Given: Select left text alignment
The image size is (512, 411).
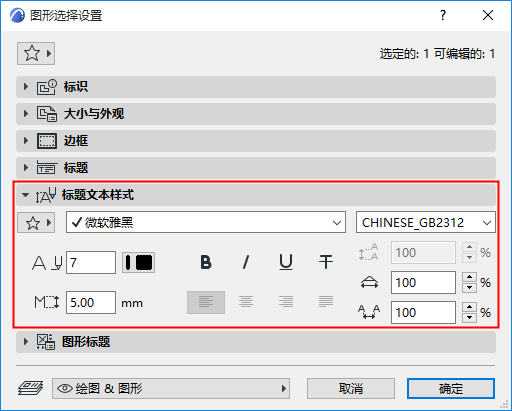Looking at the screenshot, I should pos(206,302).
